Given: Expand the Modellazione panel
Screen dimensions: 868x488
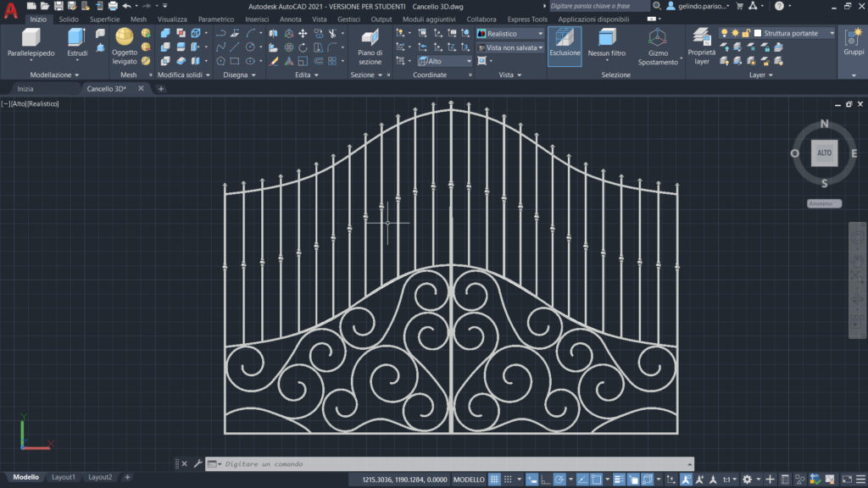Looking at the screenshot, I should (x=54, y=75).
